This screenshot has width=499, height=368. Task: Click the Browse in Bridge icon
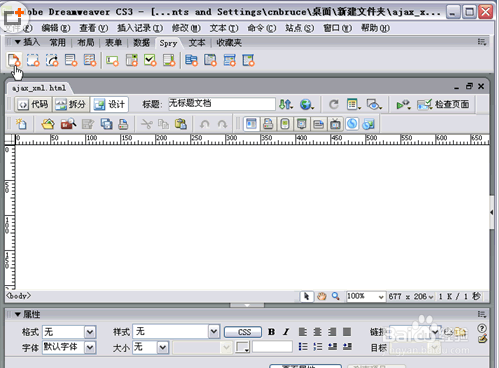tap(68, 124)
